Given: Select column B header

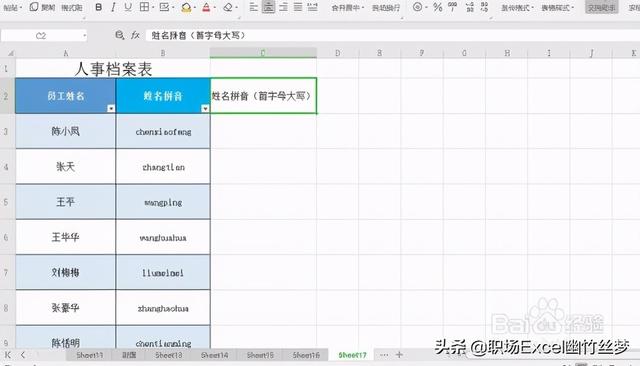Looking at the screenshot, I should coord(163,53).
